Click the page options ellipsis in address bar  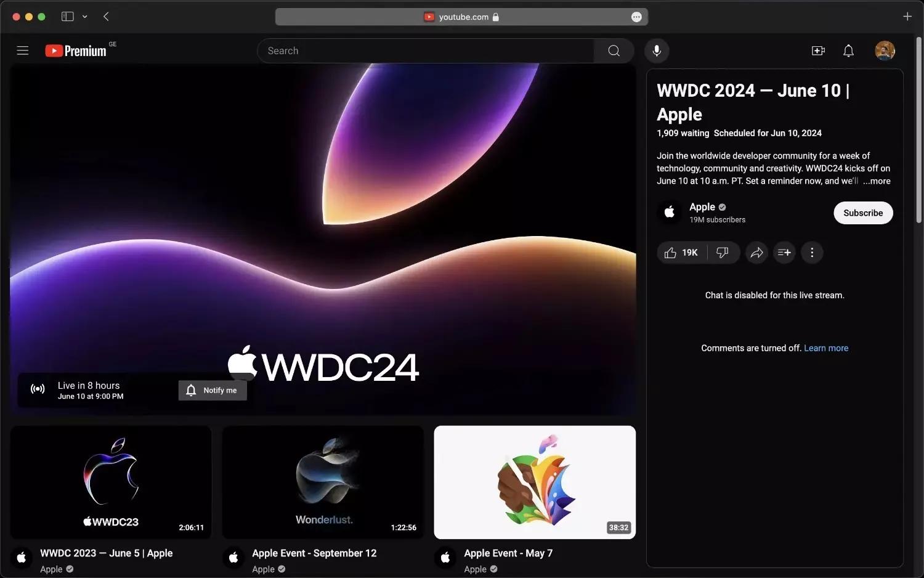[636, 17]
